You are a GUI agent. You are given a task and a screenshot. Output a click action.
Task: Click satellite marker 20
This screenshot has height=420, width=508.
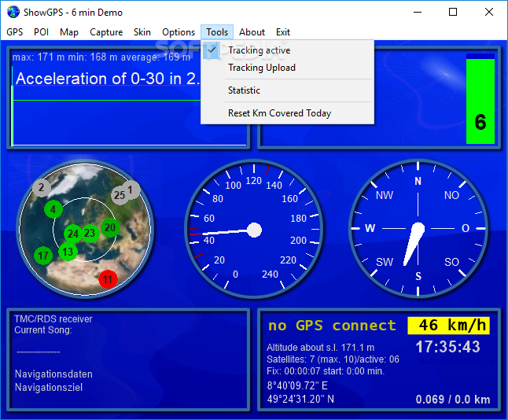(x=110, y=227)
